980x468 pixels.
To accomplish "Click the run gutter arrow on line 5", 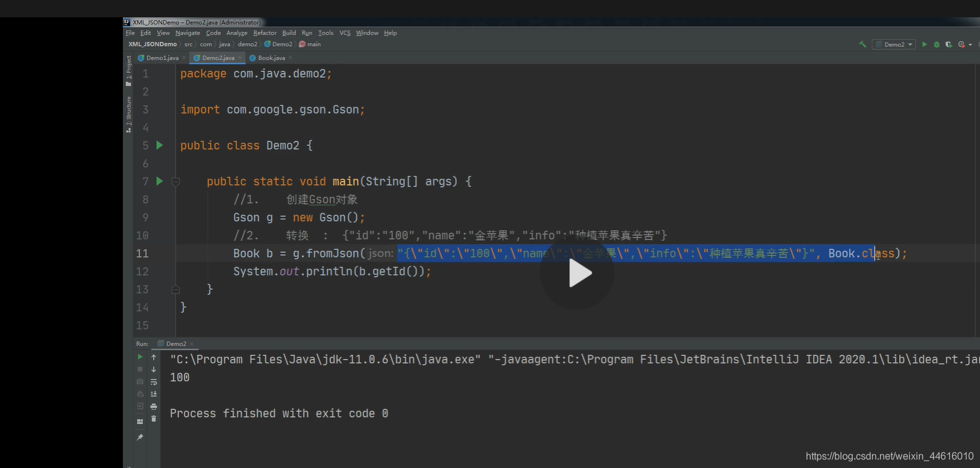I will [159, 145].
